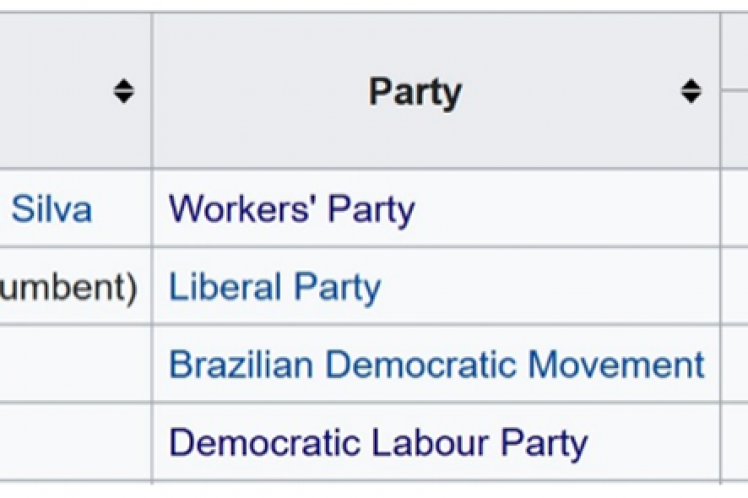Visit the Democratic Labour Party link
This screenshot has width=748, height=498.
(x=378, y=442)
